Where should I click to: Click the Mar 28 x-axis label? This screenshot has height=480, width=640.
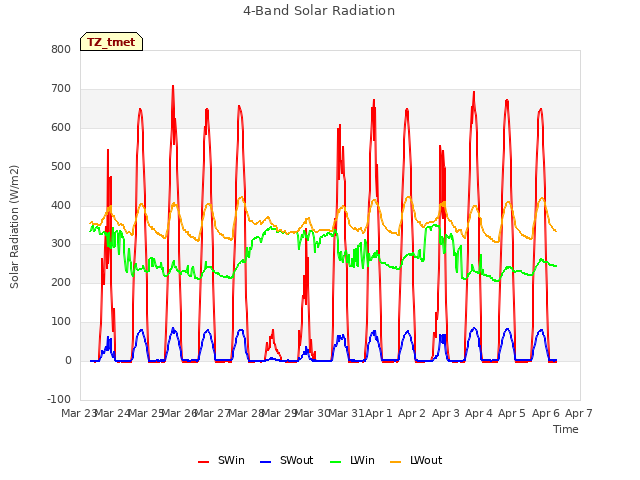click(x=246, y=413)
